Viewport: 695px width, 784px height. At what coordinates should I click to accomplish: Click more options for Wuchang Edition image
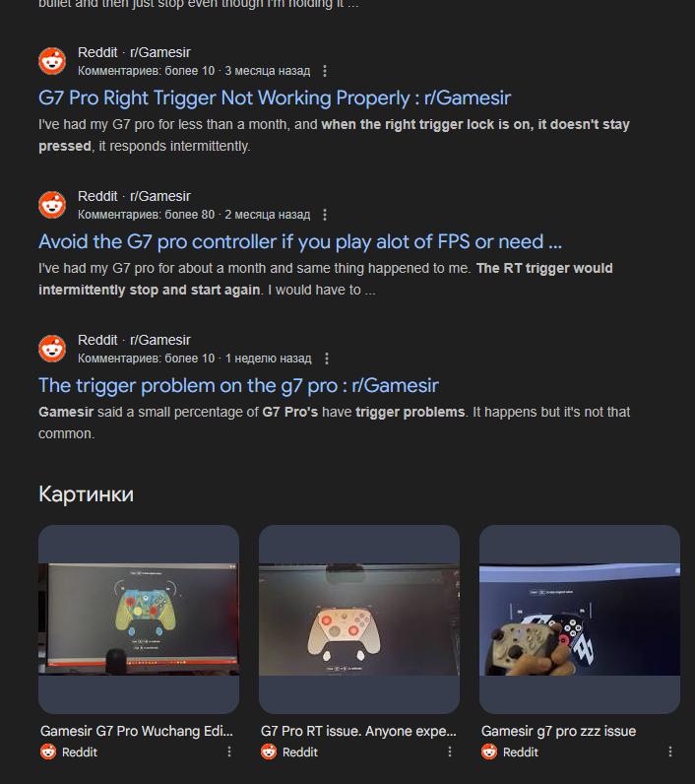229,752
